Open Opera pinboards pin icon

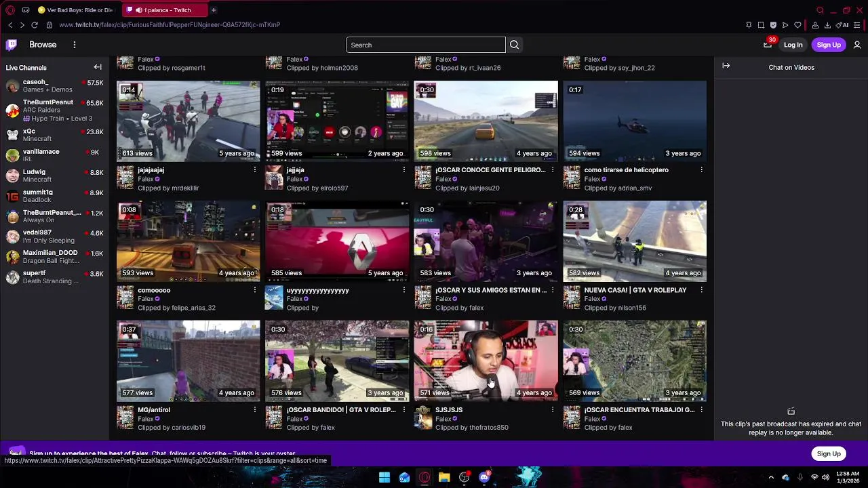pos(749,25)
